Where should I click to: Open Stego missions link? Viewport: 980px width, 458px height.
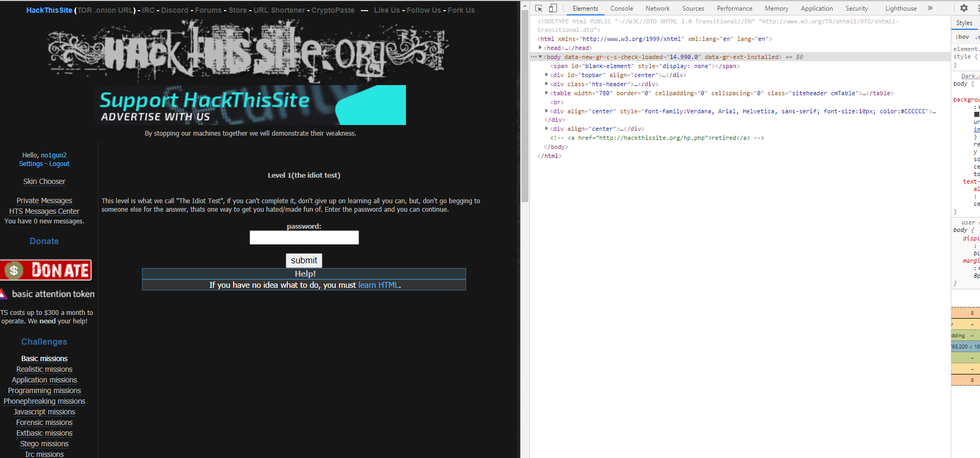[44, 444]
